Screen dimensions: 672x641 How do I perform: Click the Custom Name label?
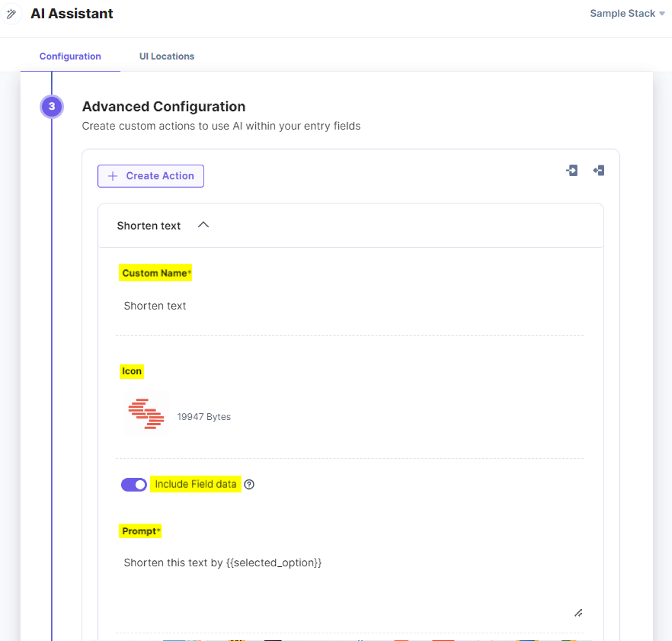[x=155, y=273]
